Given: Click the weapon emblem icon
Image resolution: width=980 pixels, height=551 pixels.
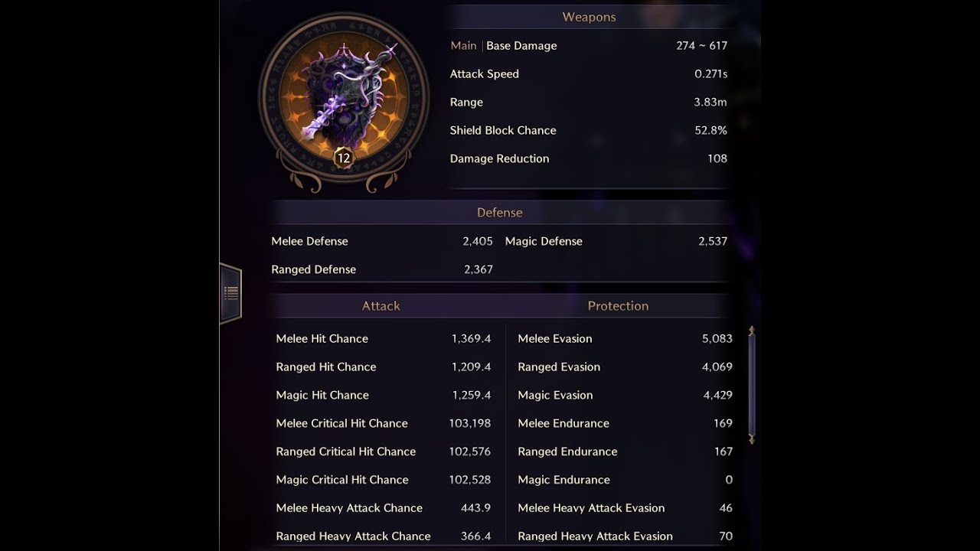Looking at the screenshot, I should click(x=344, y=96).
